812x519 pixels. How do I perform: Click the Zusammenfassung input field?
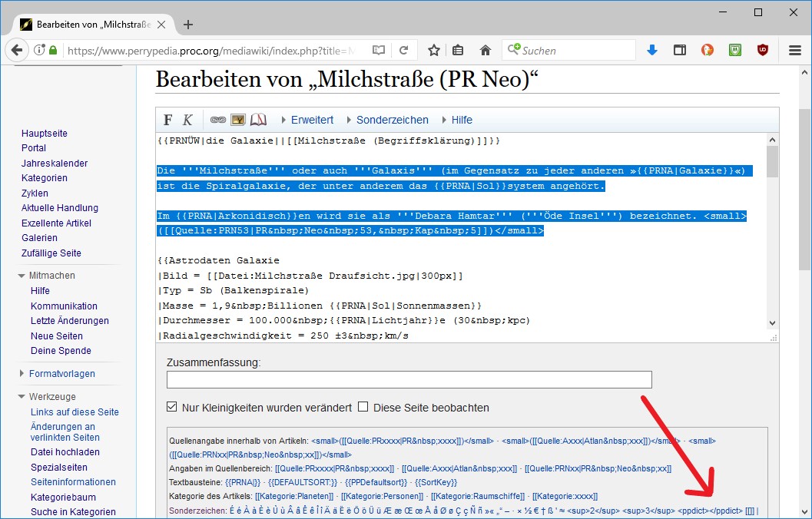(x=409, y=380)
